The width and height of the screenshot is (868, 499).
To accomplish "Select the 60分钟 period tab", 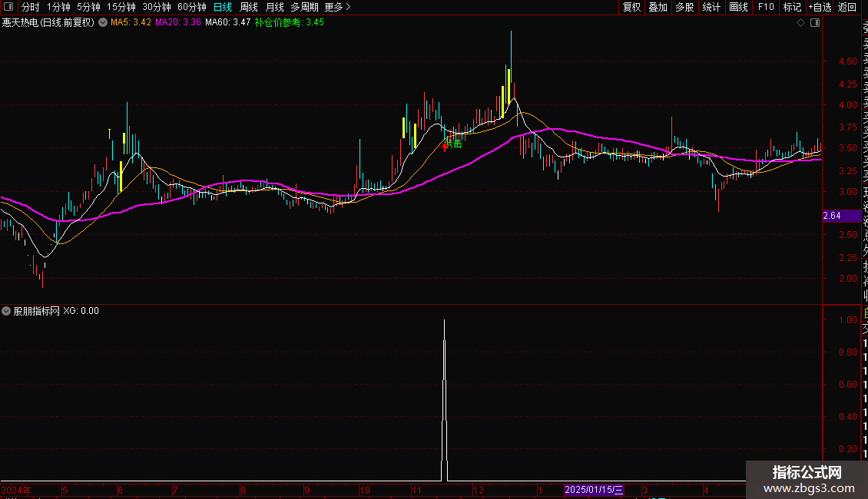I will [x=192, y=7].
